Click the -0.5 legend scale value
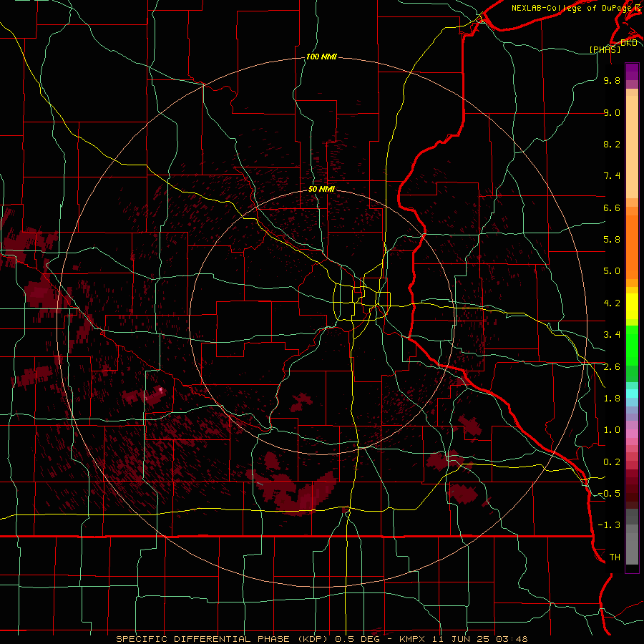 click(609, 494)
